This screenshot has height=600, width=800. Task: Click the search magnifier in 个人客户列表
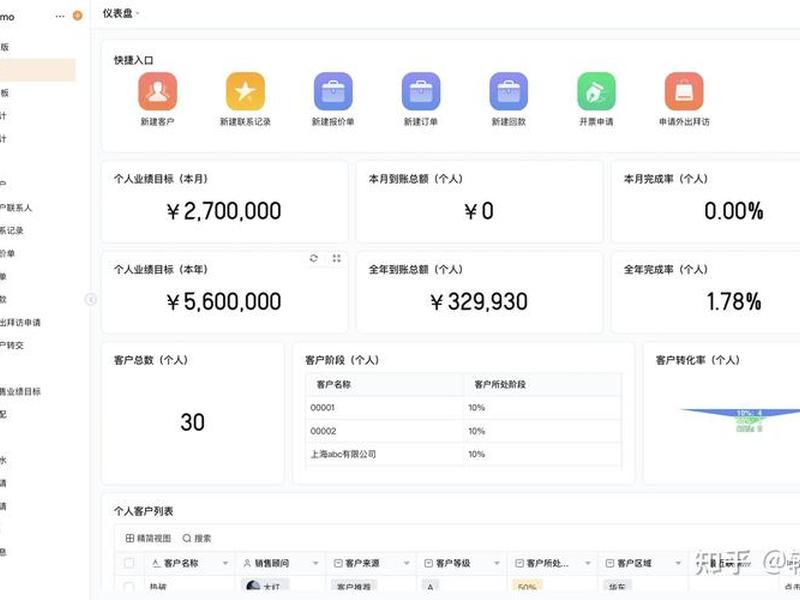click(187, 538)
